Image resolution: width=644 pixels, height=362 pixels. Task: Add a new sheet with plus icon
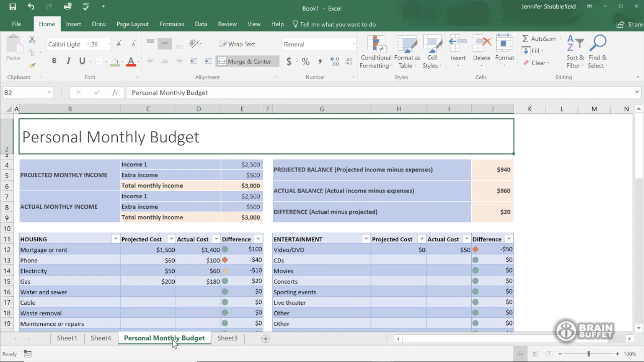click(x=265, y=339)
